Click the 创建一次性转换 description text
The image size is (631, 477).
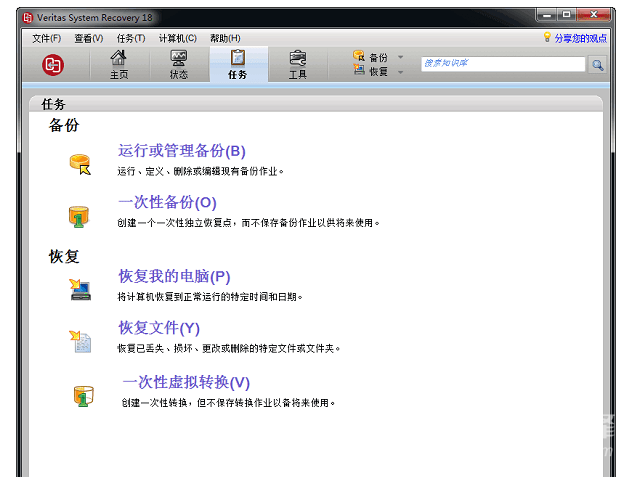click(x=228, y=403)
